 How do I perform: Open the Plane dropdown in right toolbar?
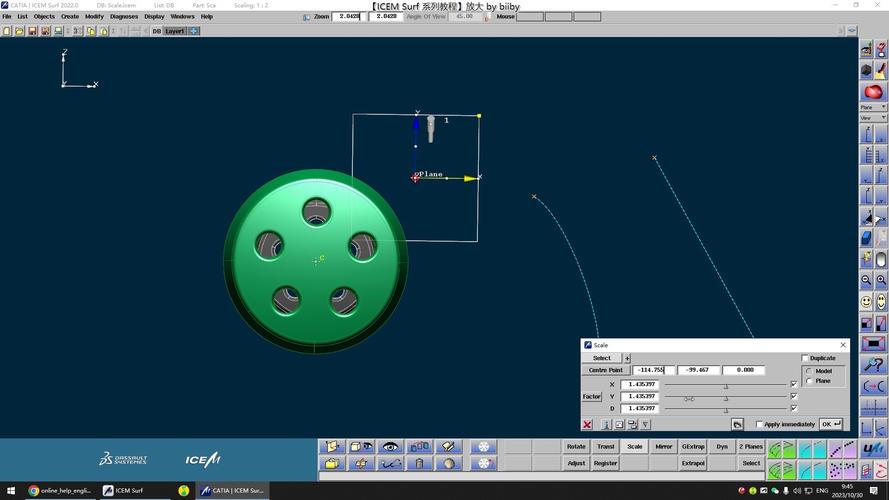873,107
